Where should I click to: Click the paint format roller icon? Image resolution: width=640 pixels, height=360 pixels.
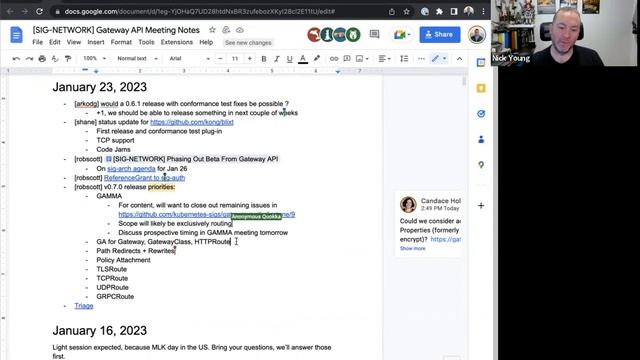[x=68, y=59]
